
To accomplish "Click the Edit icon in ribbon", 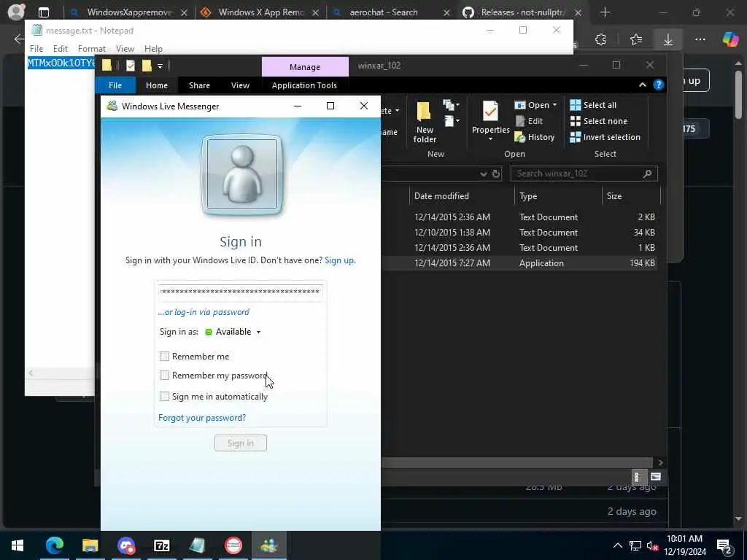I will [x=520, y=121].
